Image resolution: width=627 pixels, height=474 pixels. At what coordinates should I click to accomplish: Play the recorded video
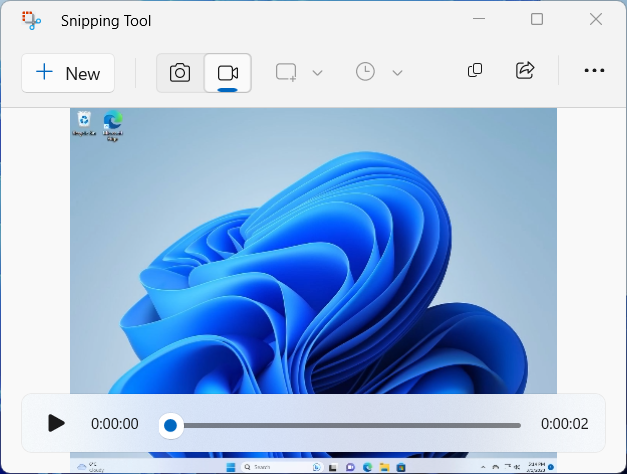point(56,423)
